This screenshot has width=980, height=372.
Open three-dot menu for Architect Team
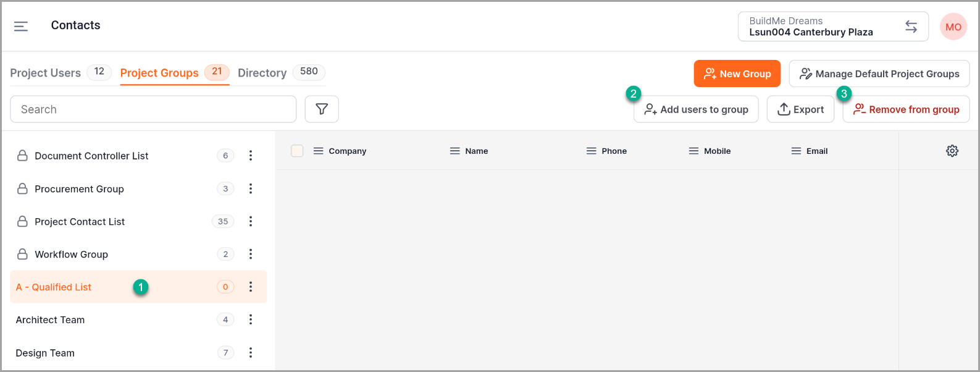pos(251,319)
